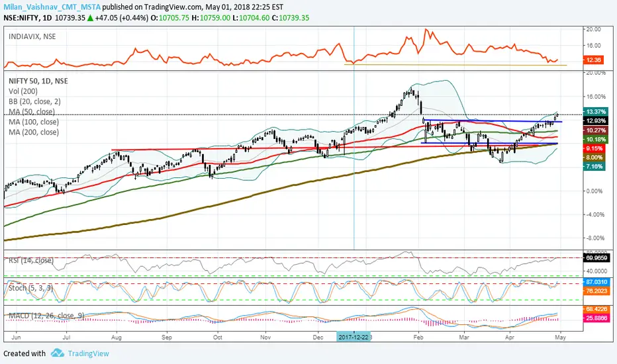This screenshot has height=364, width=617.
Task: Click the 0.00% label on price scale
Action: tap(594, 191)
